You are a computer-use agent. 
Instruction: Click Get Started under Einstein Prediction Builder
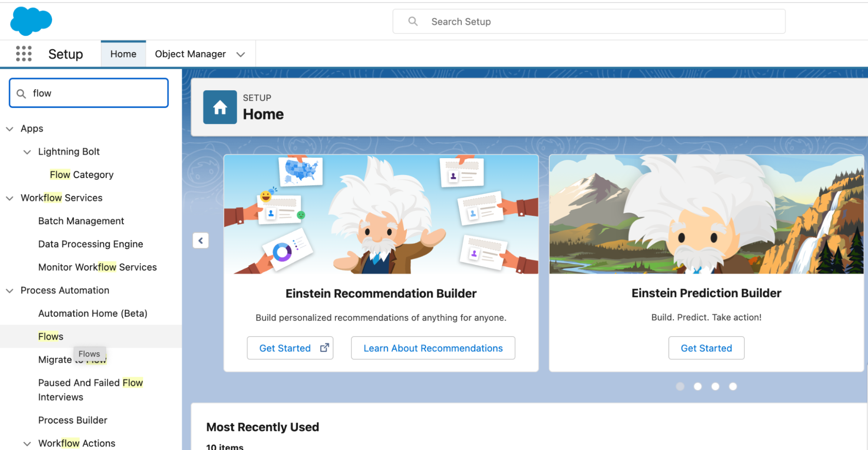click(706, 348)
